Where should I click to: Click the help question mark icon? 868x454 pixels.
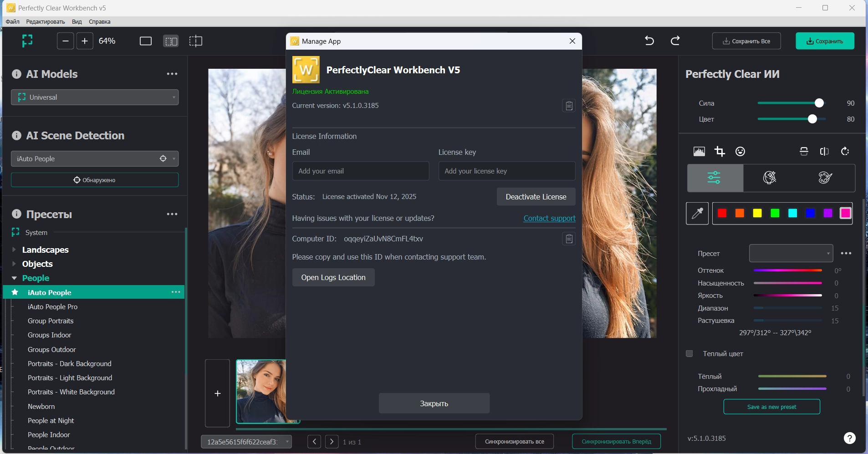tap(849, 438)
